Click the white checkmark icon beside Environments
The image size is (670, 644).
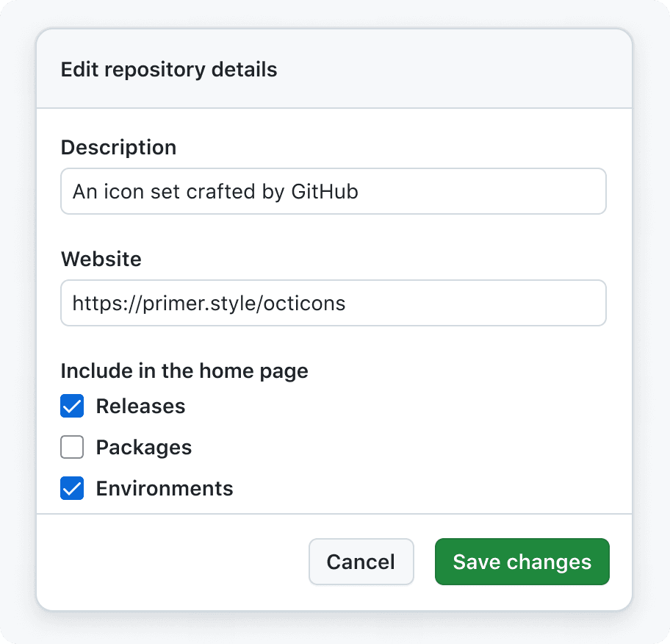(72, 488)
